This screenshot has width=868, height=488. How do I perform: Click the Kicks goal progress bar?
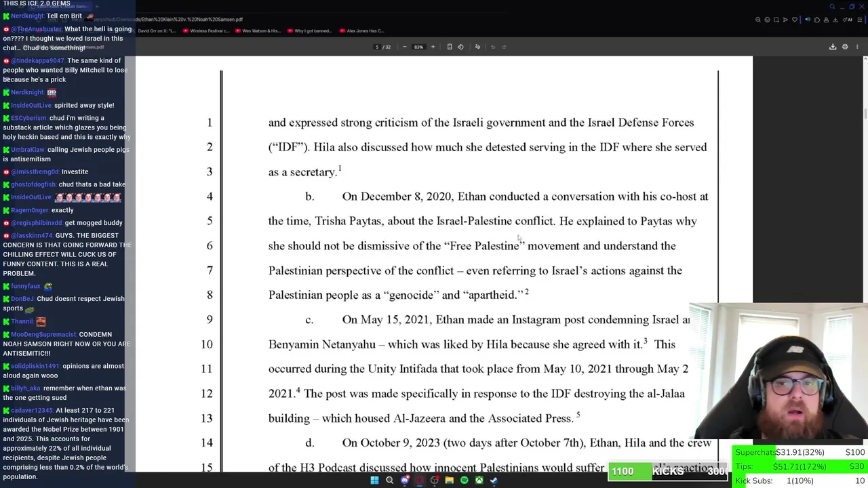669,471
